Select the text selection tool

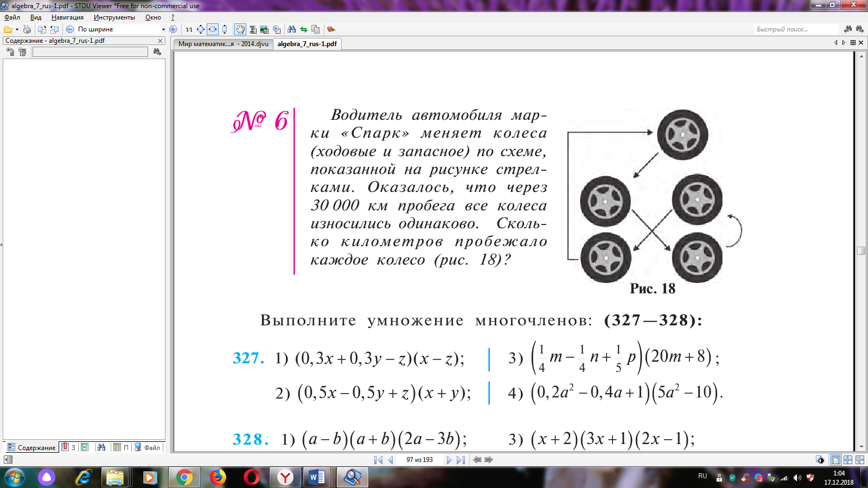click(x=253, y=29)
